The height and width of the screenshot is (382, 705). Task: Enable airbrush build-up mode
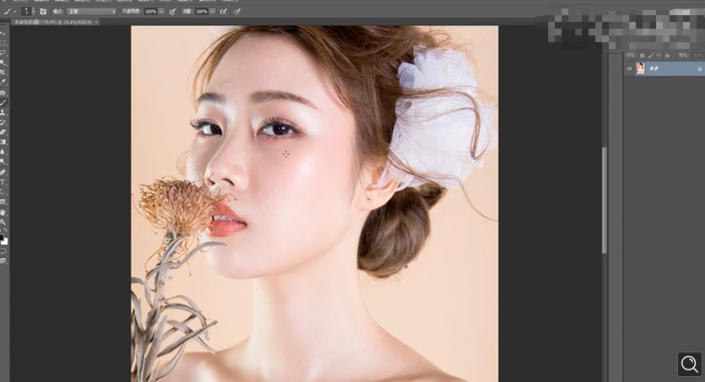[223, 11]
